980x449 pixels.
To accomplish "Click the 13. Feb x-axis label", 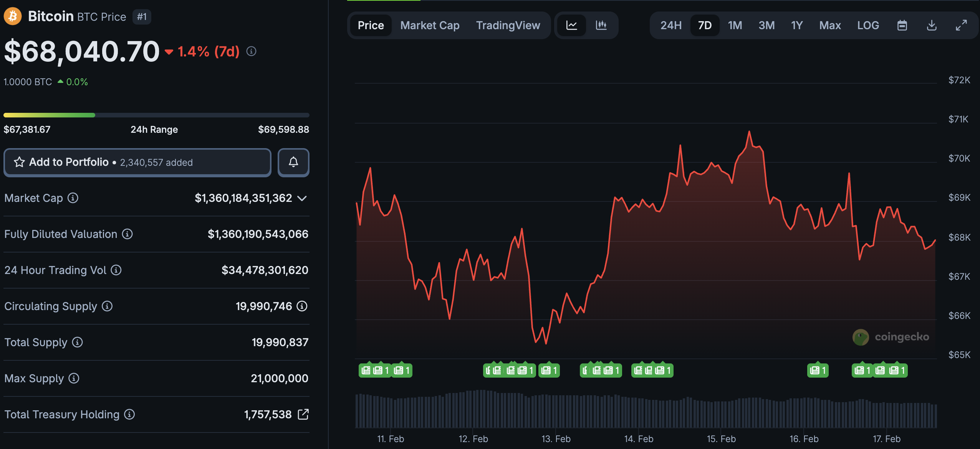I will (556, 439).
